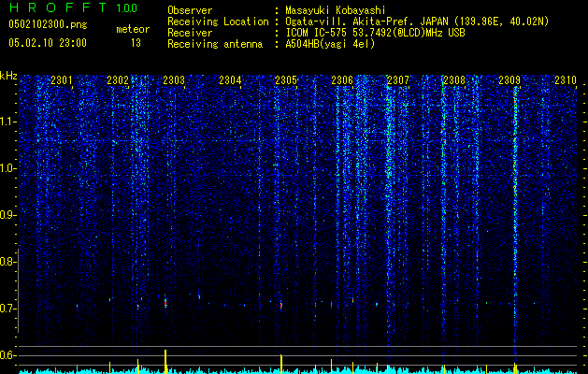
Task: Click the 0.8 kHz axis label
Action: [7, 262]
